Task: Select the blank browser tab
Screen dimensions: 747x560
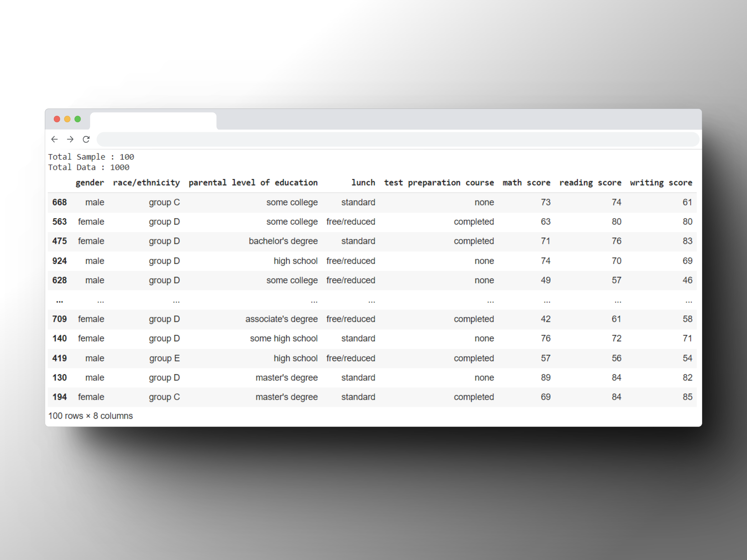Action: (x=153, y=121)
